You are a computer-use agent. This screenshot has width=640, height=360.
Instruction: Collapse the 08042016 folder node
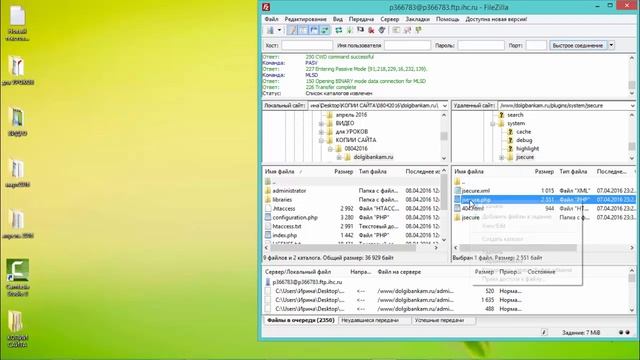click(330, 149)
